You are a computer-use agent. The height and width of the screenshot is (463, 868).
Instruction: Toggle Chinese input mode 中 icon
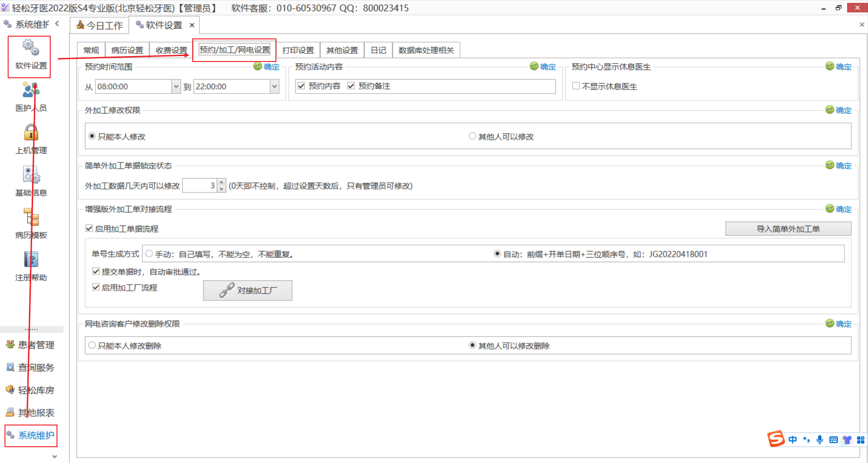[x=792, y=439]
